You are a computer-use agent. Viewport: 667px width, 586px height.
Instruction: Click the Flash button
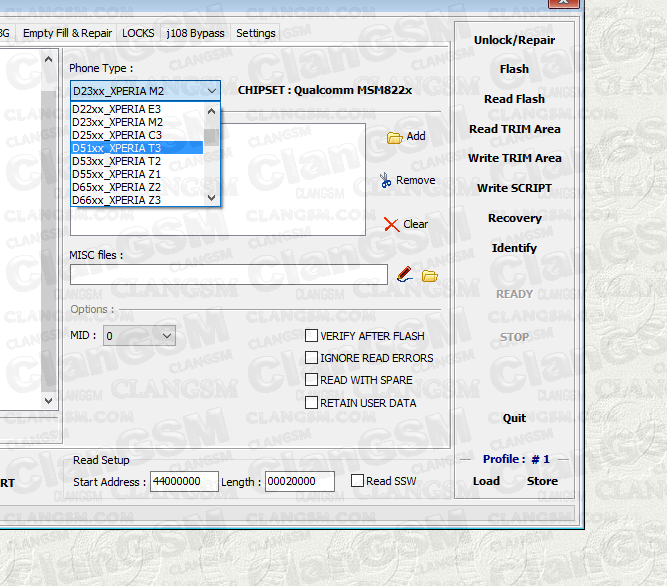(514, 69)
